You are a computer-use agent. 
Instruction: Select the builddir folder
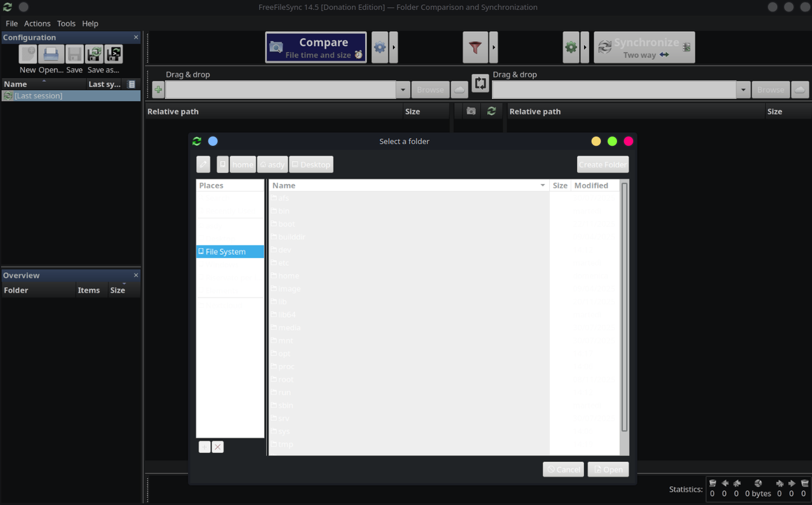[409, 237]
